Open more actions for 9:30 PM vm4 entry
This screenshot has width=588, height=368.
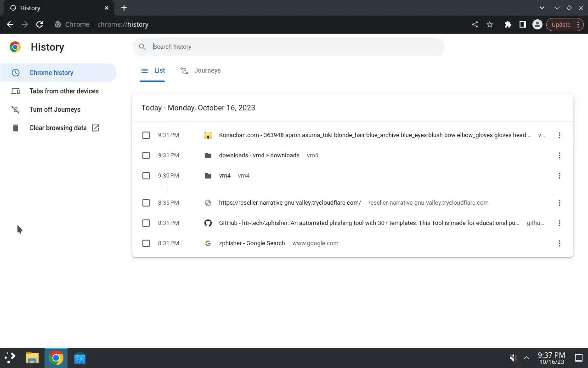[559, 176]
